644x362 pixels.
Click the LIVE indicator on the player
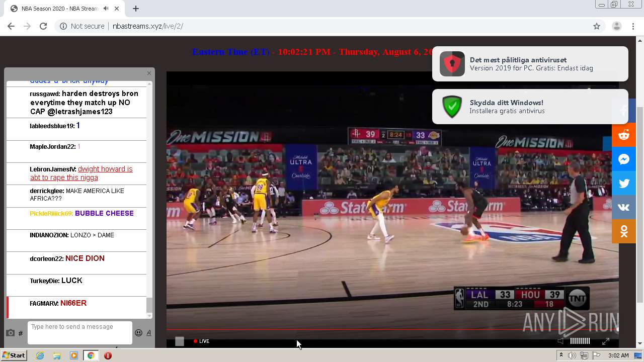(201, 341)
